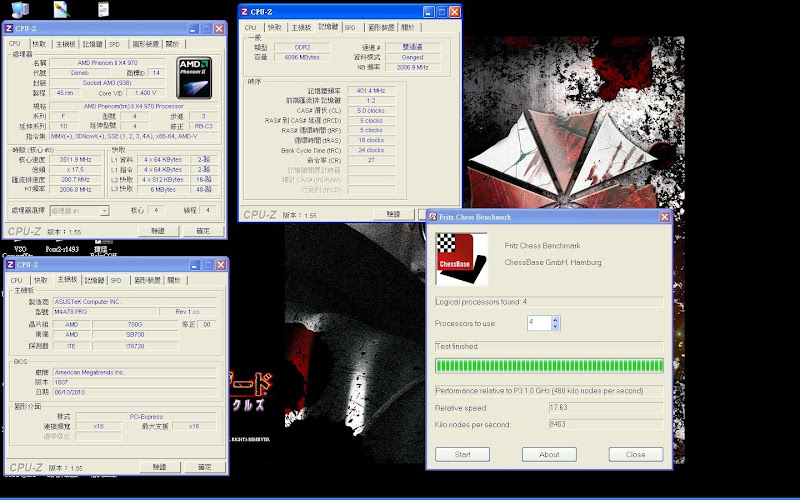This screenshot has width=800, height=500.
Task: Click 驗證 button in memory CPU-Z window
Action: 393,214
